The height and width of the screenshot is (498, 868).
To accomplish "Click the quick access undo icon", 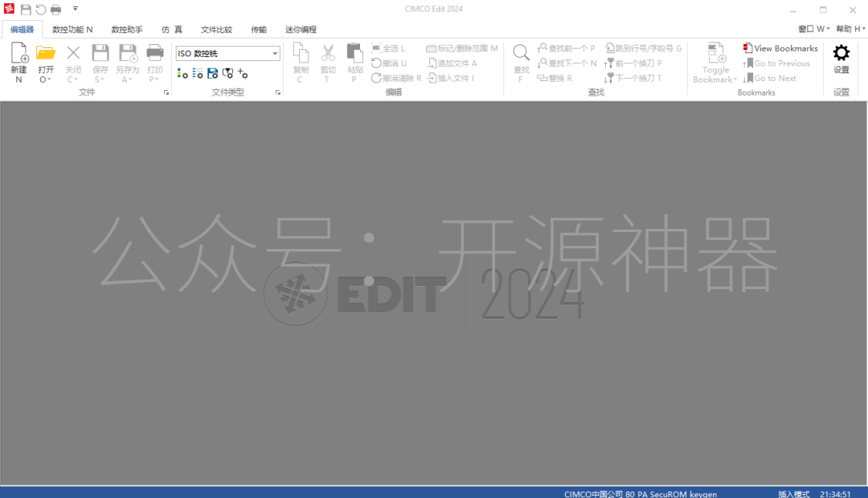I will pos(40,10).
